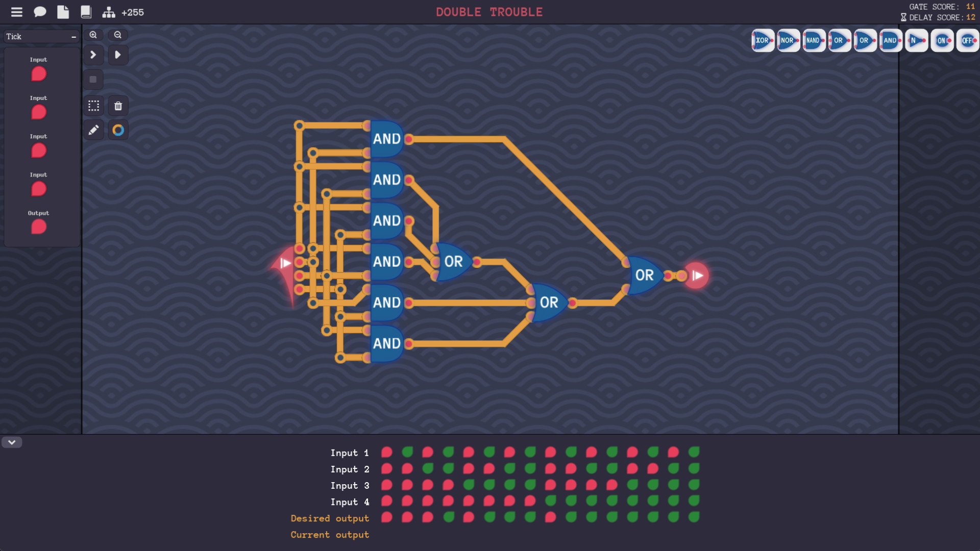Open the documentation book
Image resolution: width=980 pixels, height=551 pixels.
[x=86, y=12]
